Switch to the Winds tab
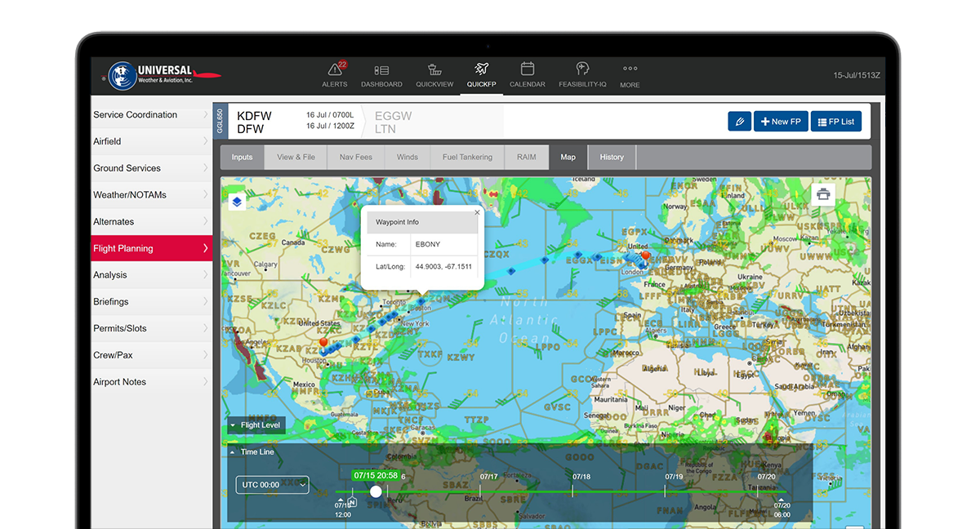Screen dimensions: 980x529 pos(408,158)
